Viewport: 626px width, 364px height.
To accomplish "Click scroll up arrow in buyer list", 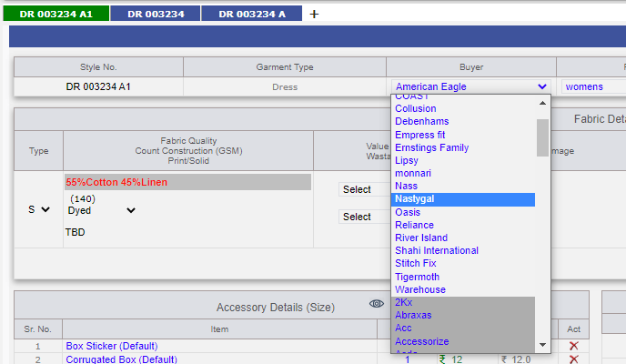I will coord(542,103).
